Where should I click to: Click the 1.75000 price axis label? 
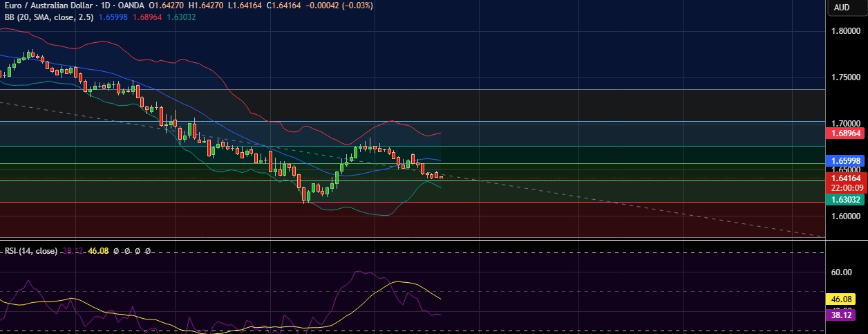[x=847, y=77]
